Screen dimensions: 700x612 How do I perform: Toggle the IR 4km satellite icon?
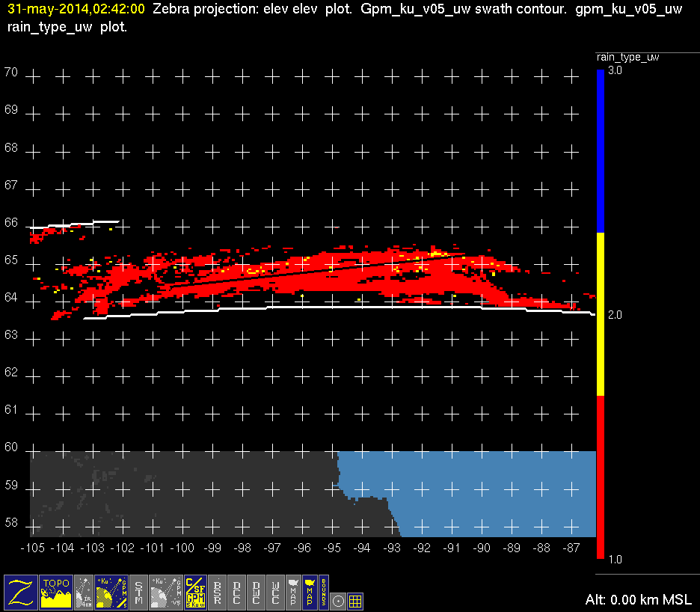(x=85, y=592)
